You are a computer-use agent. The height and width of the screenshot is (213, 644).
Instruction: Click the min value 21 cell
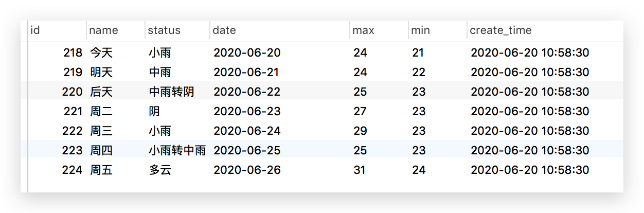(419, 52)
